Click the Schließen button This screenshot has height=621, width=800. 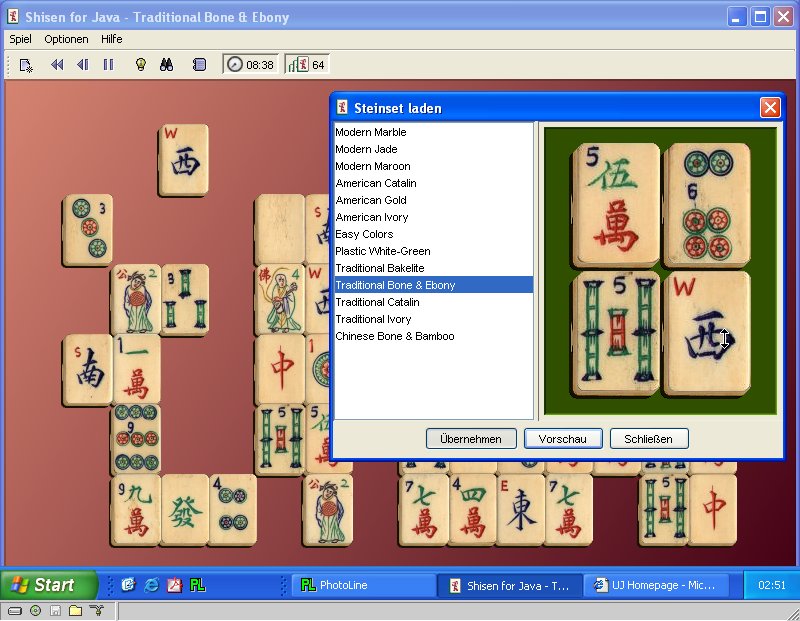[x=648, y=439]
